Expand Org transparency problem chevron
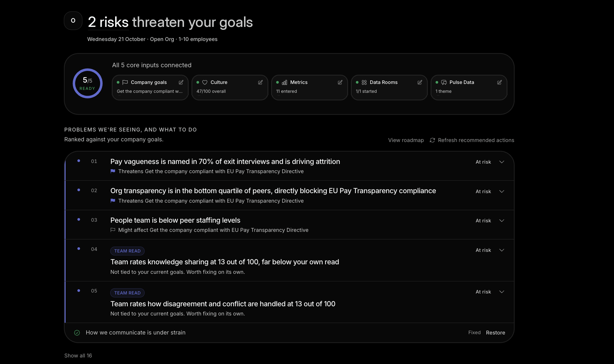614x364 pixels. pyautogui.click(x=501, y=192)
